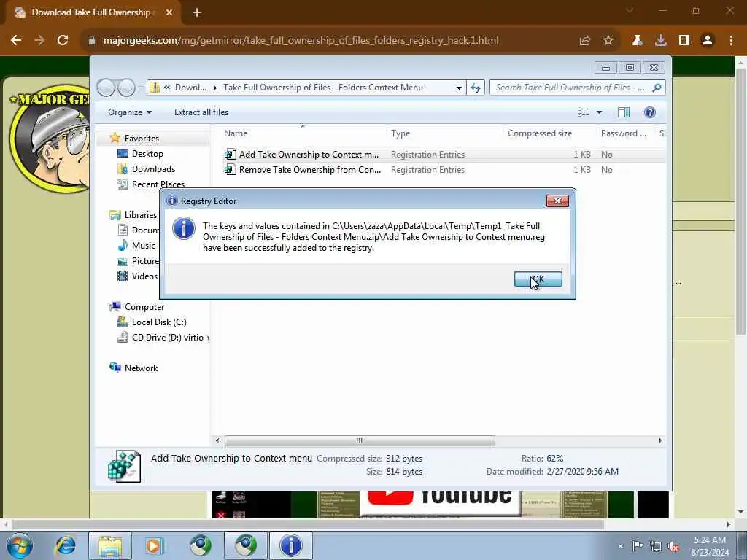Open Windows Start button

(20, 545)
